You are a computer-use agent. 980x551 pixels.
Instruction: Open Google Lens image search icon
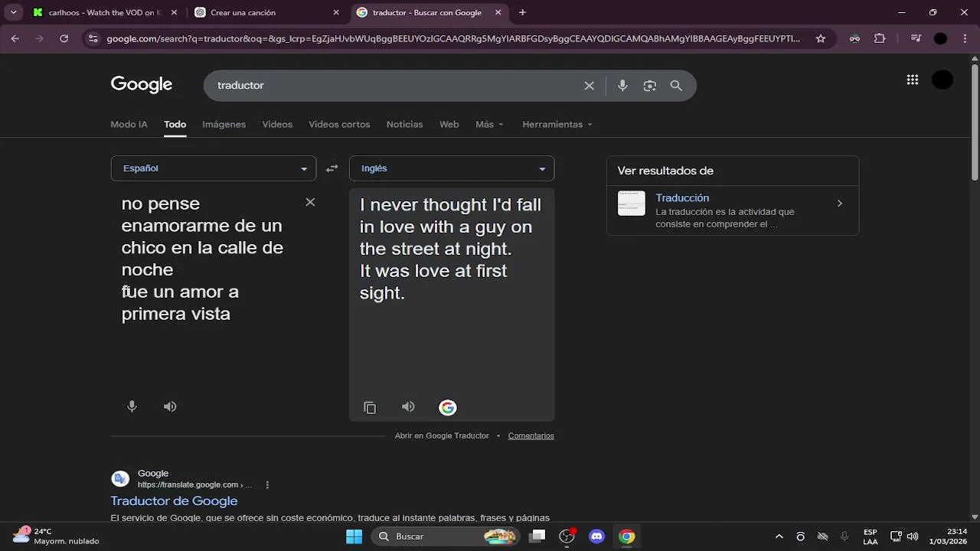[650, 86]
